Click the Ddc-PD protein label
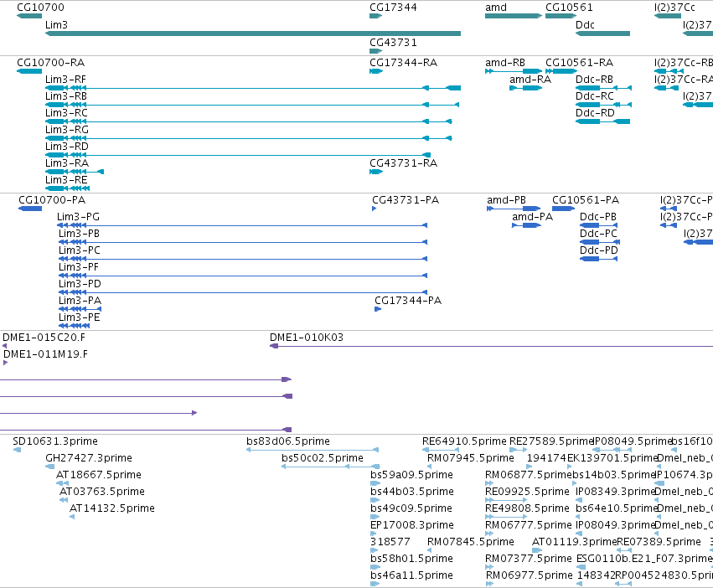713x588 pixels. click(x=599, y=250)
